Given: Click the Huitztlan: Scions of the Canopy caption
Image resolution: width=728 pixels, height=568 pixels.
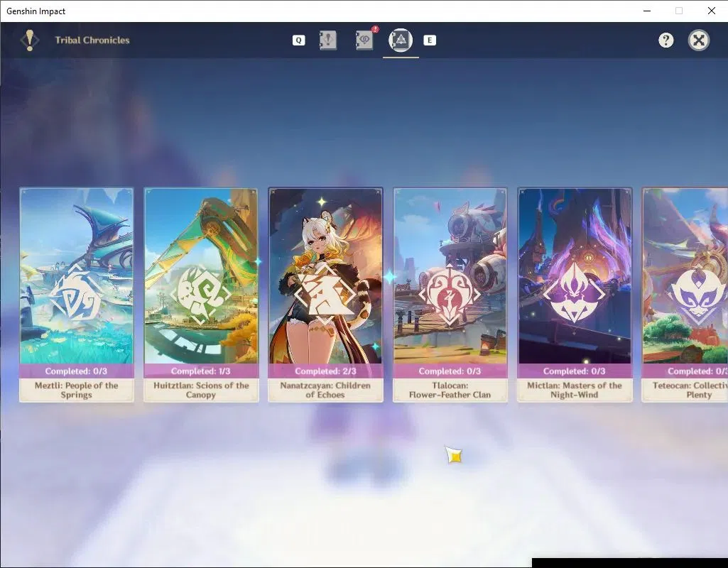Looking at the screenshot, I should [201, 390].
